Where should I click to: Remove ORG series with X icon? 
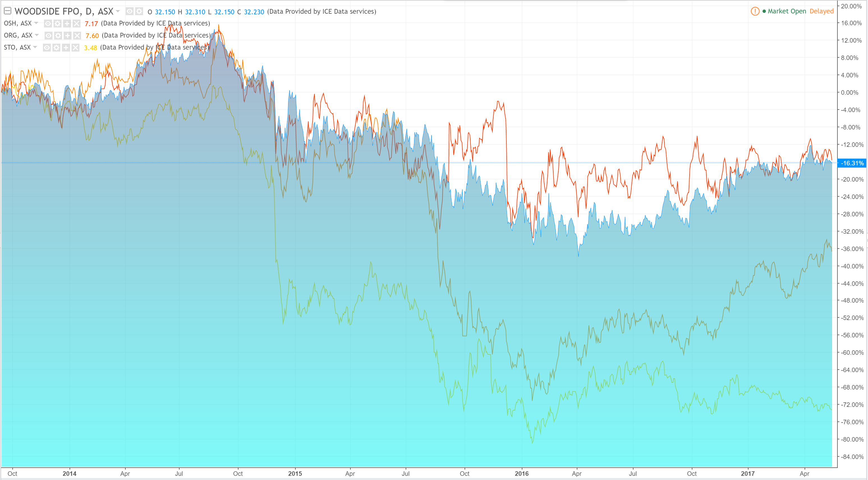(77, 35)
